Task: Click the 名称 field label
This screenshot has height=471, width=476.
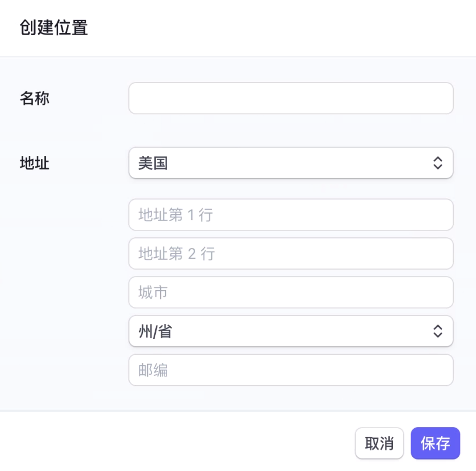Action: click(x=35, y=98)
